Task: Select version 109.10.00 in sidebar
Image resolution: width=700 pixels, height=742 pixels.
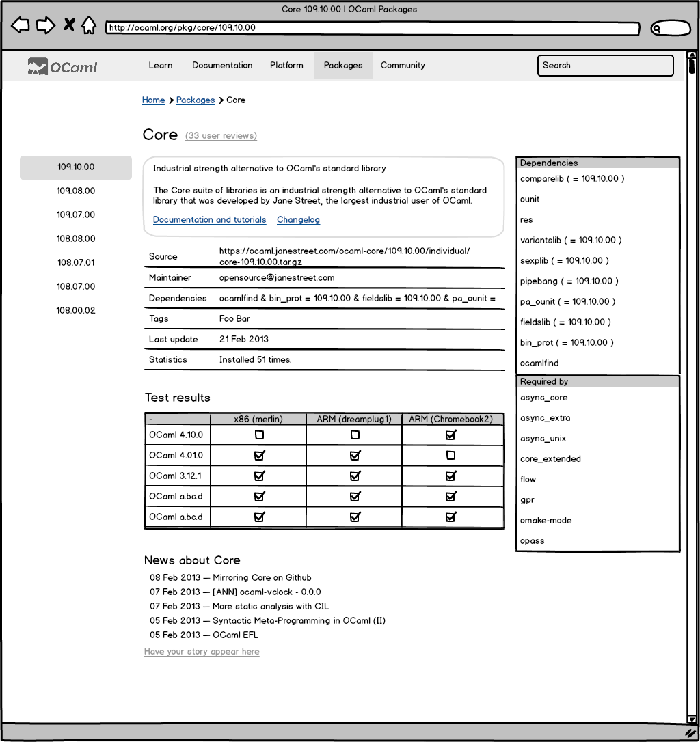Action: (x=76, y=167)
